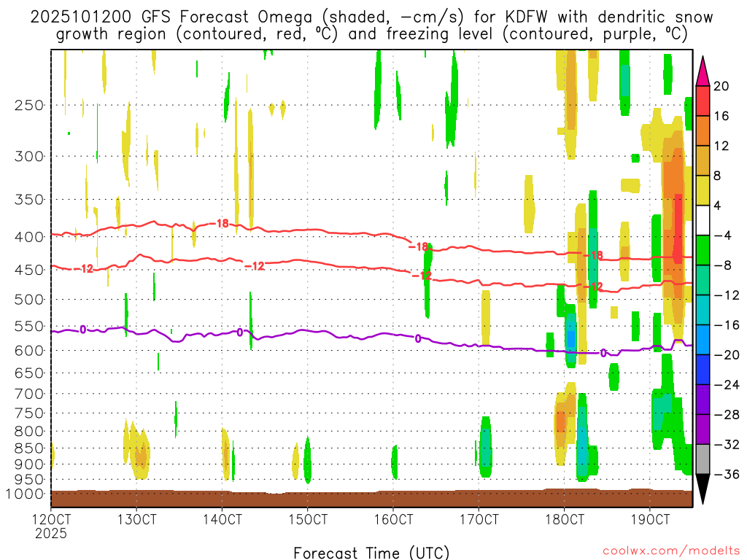This screenshot has height=560, width=747.
Task: Click the pink arrow atop the colorbar
Action: pyautogui.click(x=703, y=71)
